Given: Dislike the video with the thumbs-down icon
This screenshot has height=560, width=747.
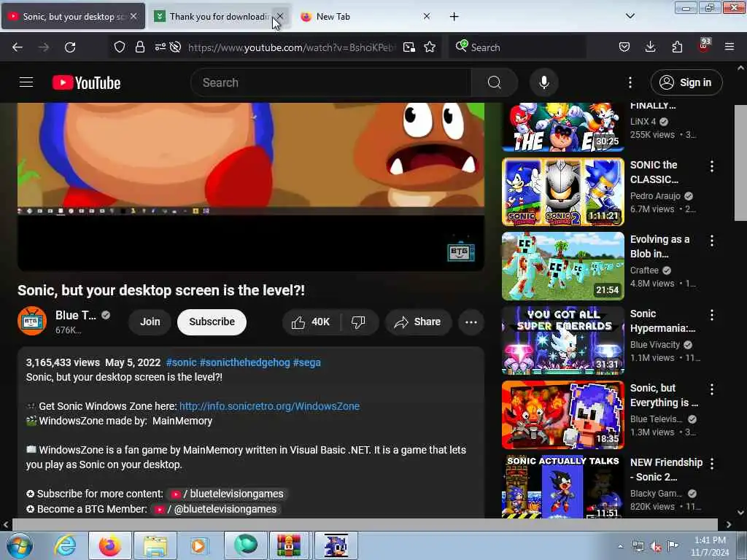Looking at the screenshot, I should pos(359,322).
